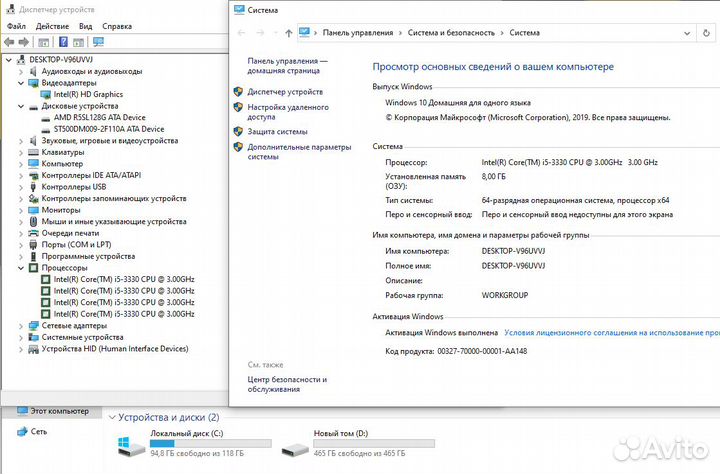The width and height of the screenshot is (720, 474).
Task: Open the address bar history dropdown
Action: (x=687, y=33)
